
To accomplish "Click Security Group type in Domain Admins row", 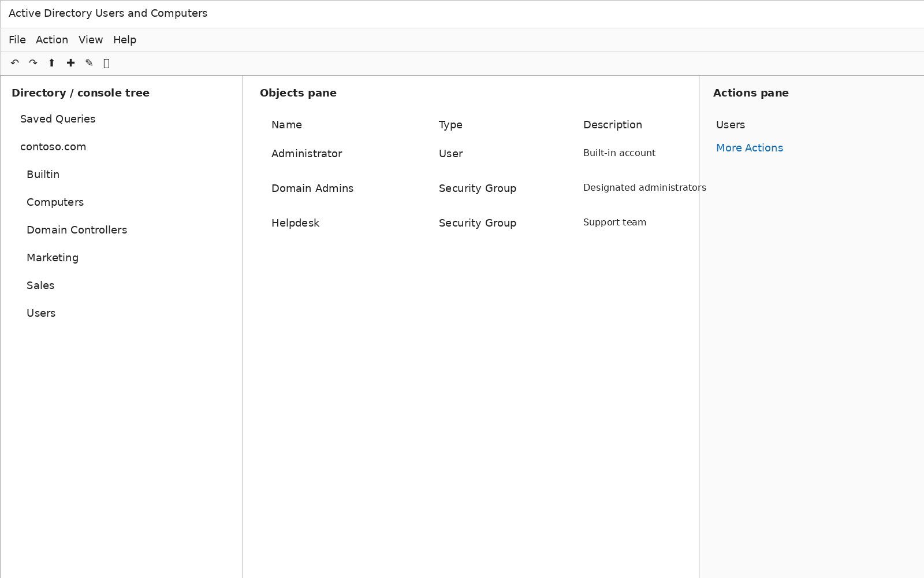I will 478,188.
